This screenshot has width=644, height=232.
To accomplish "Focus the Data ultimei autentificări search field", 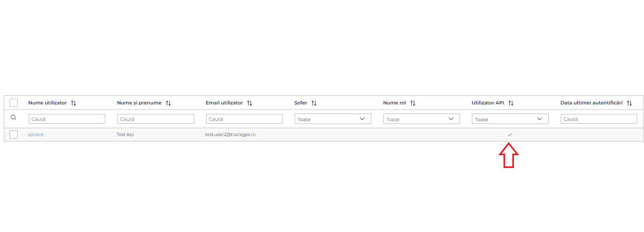I will 598,119.
